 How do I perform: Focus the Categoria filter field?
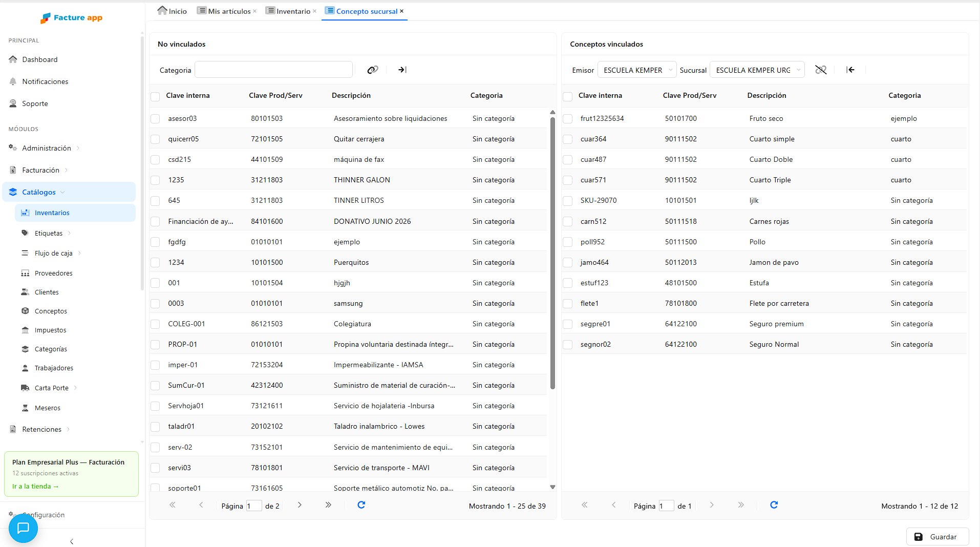273,70
